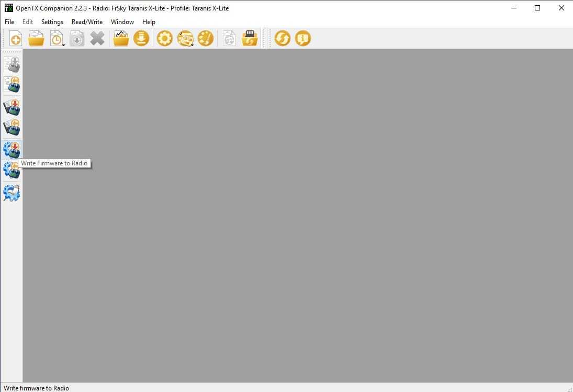
Task: Open the View Log File folder-with-graph icon
Action: (x=121, y=38)
